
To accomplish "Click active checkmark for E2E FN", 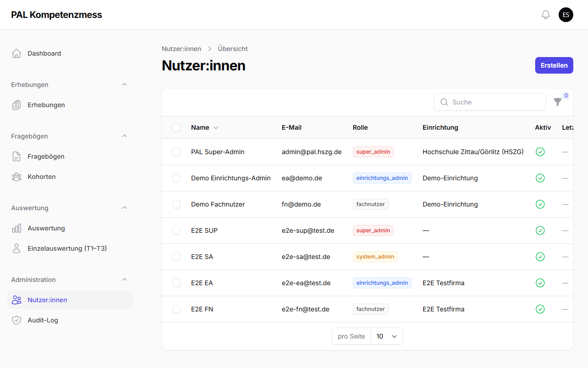I will [x=540, y=309].
